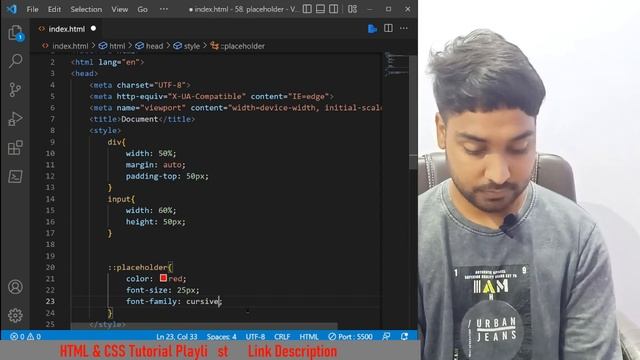This screenshot has width=640, height=360.
Task: Select the index.html editor tab
Action: point(67,29)
